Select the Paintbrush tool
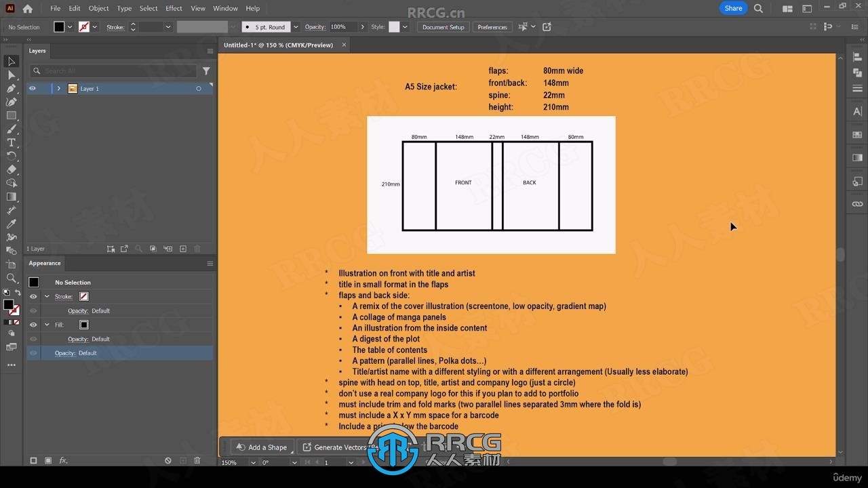 (x=11, y=129)
